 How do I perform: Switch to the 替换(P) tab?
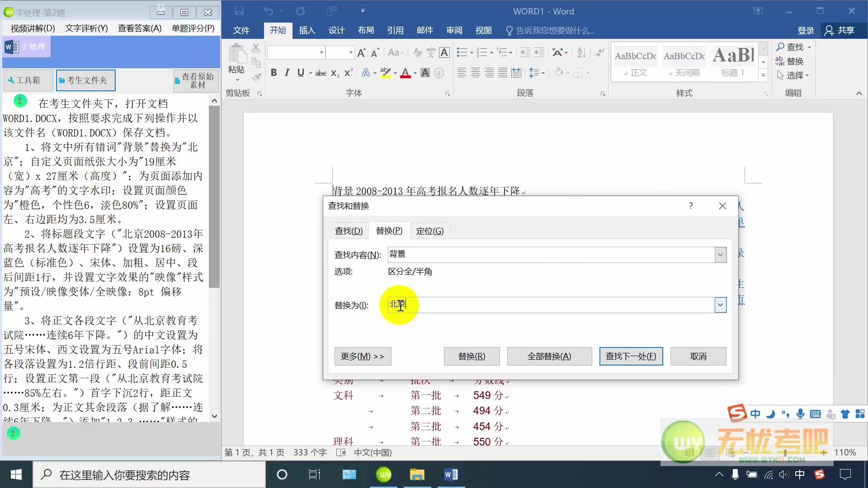pyautogui.click(x=389, y=230)
